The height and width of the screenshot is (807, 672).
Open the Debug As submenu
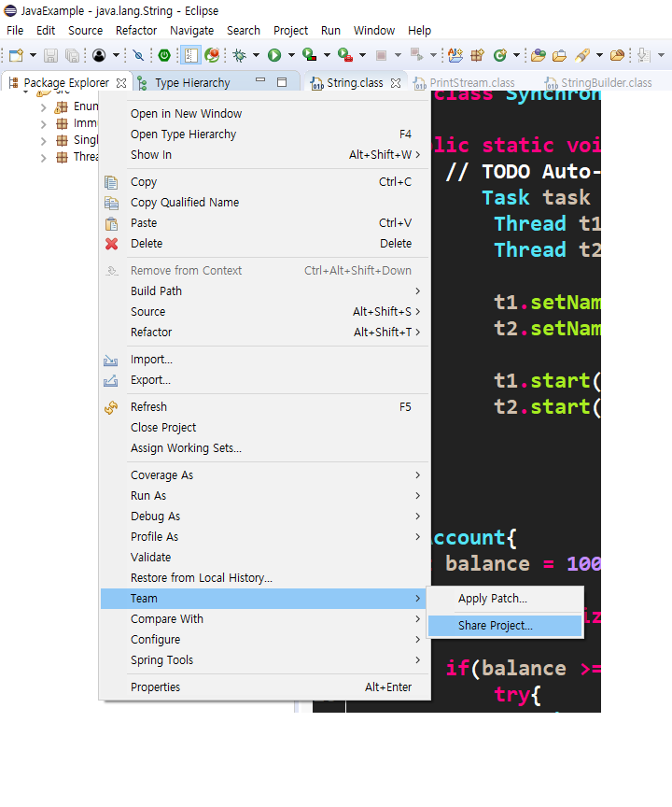(264, 517)
